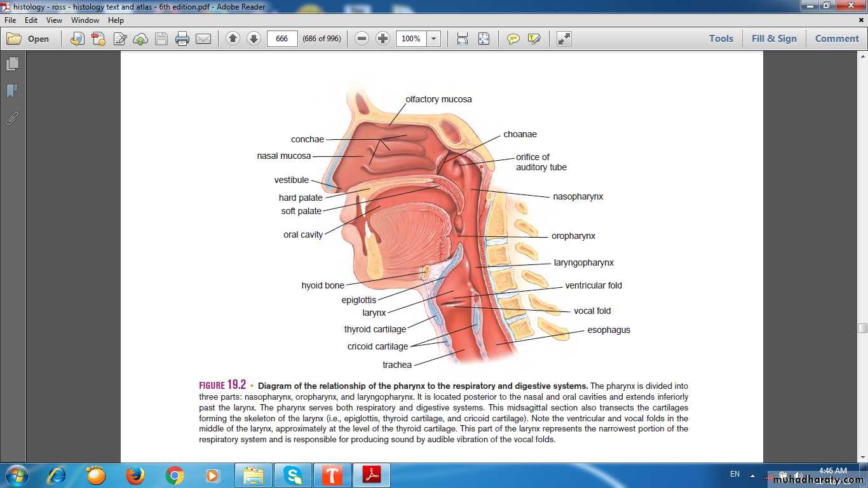The height and width of the screenshot is (488, 868).
Task: Click the email envelope icon
Action: click(x=203, y=39)
